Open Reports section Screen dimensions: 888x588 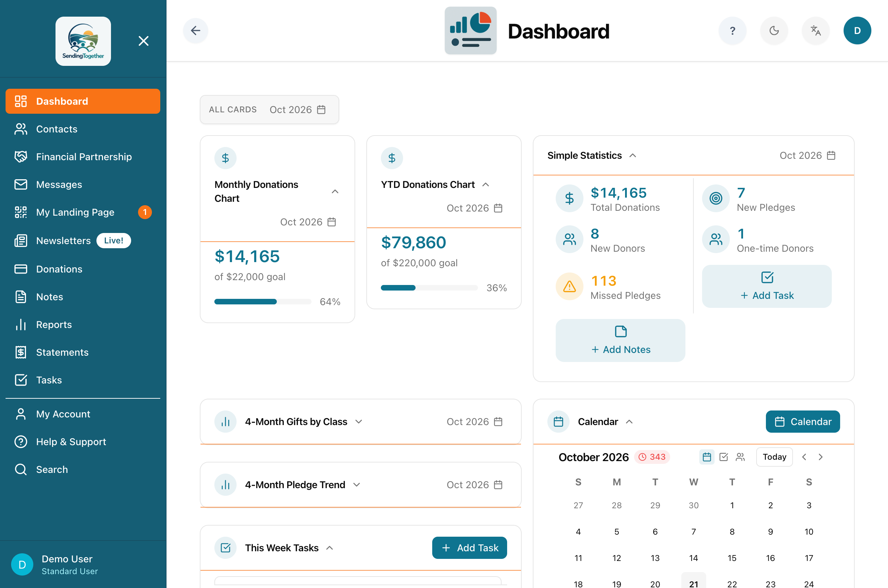tap(83, 325)
